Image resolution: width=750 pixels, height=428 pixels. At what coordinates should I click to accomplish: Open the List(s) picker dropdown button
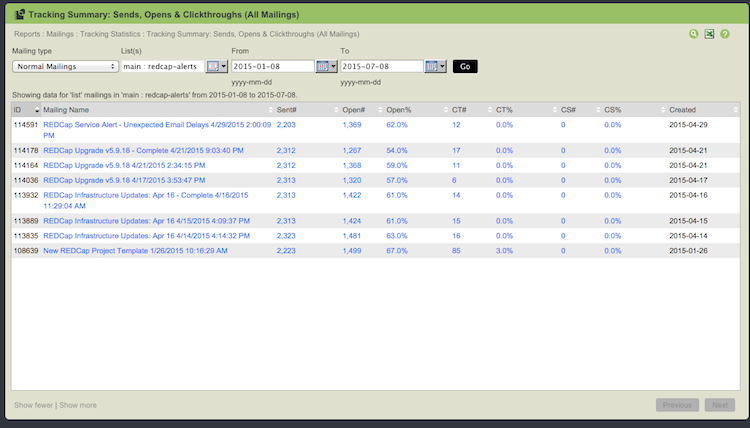[217, 66]
